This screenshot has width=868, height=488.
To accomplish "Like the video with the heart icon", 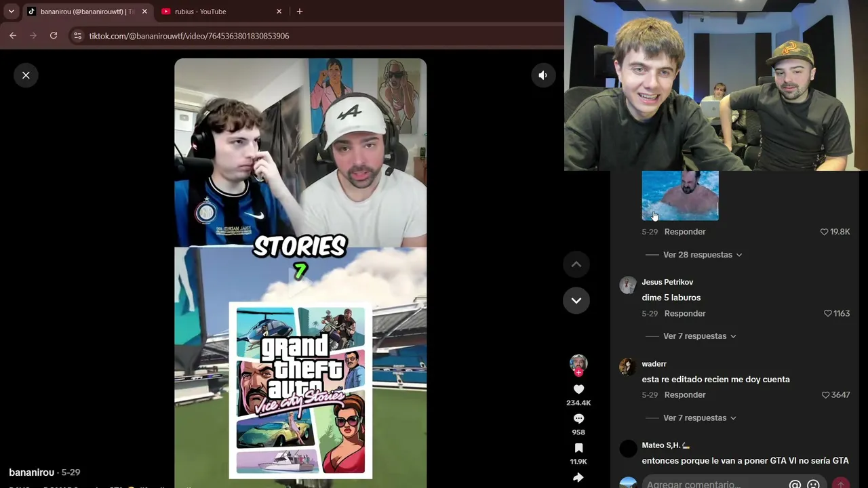I will pyautogui.click(x=578, y=390).
